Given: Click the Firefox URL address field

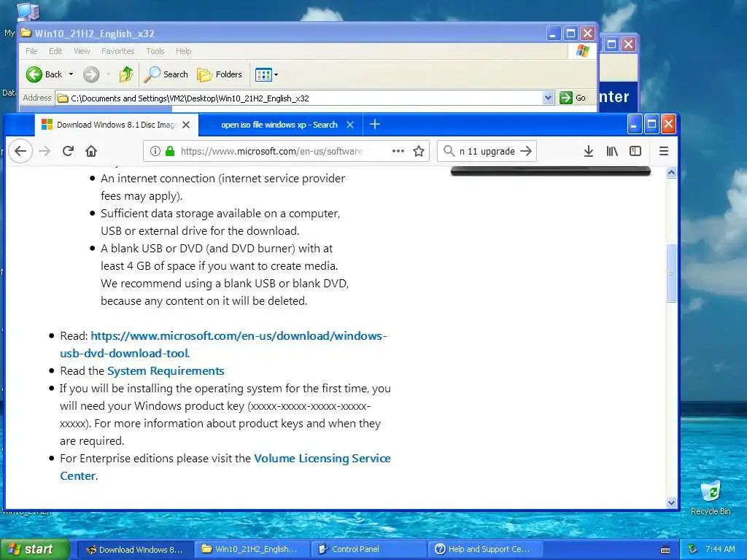Looking at the screenshot, I should click(x=272, y=151).
